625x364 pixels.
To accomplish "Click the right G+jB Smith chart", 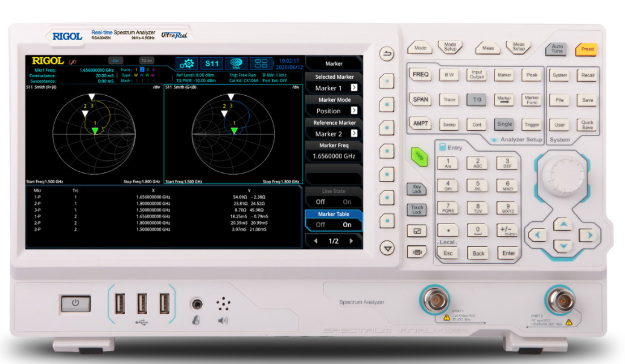I will (x=233, y=134).
